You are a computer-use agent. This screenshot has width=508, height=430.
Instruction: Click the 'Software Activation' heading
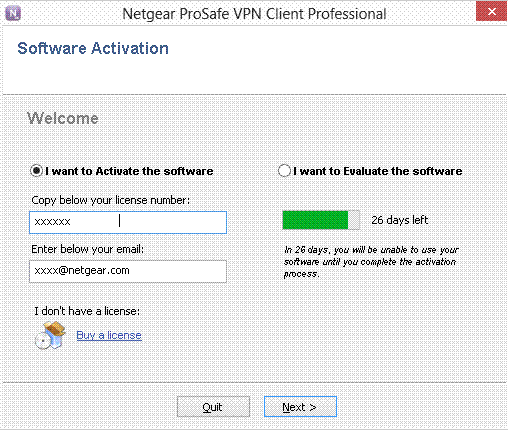coord(93,48)
